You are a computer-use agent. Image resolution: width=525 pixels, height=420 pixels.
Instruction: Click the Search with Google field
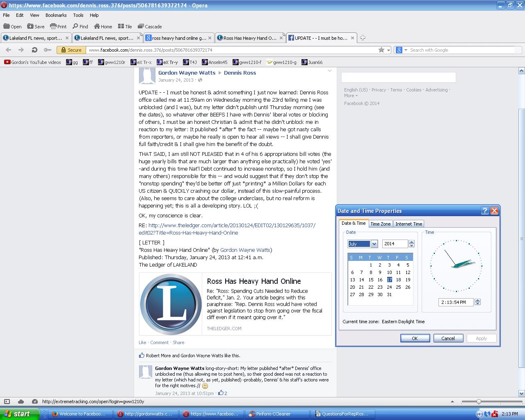461,50
